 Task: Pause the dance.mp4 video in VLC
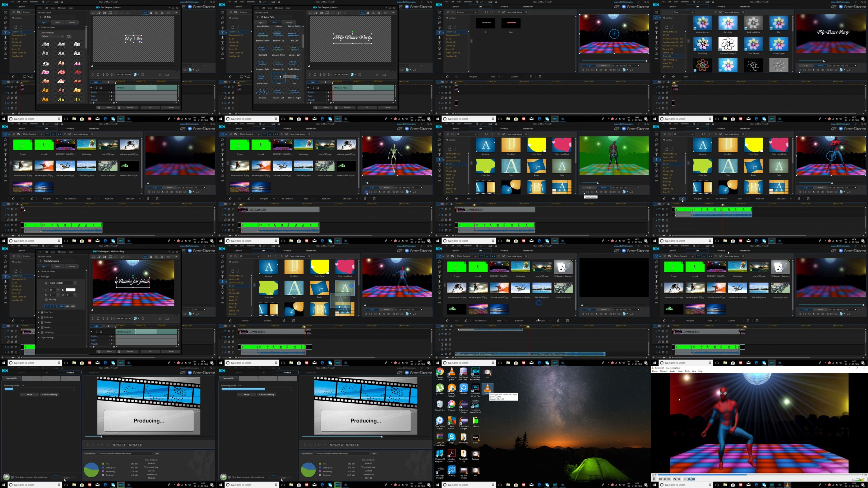pyautogui.click(x=654, y=479)
